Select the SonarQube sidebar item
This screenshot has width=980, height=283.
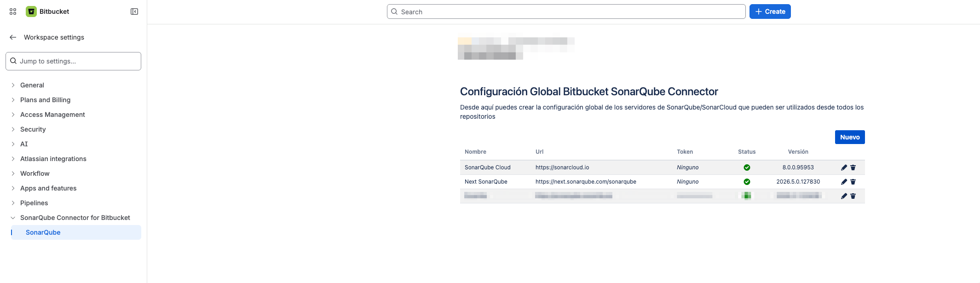(x=76, y=232)
